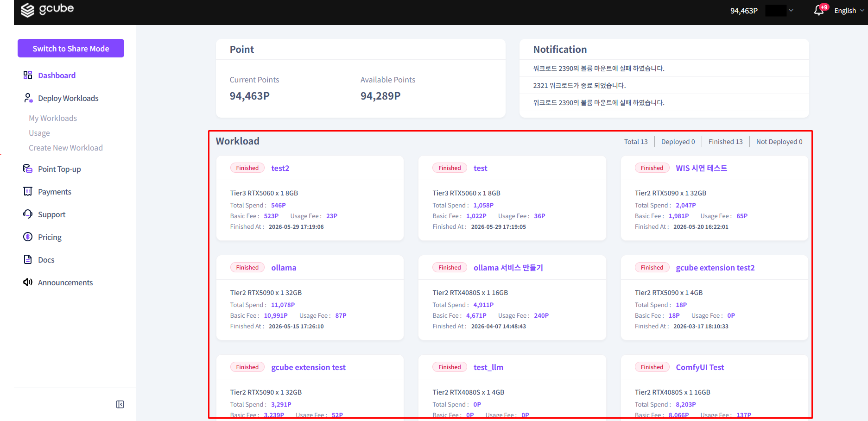Open the Docs page
The image size is (868, 421).
[x=46, y=260]
